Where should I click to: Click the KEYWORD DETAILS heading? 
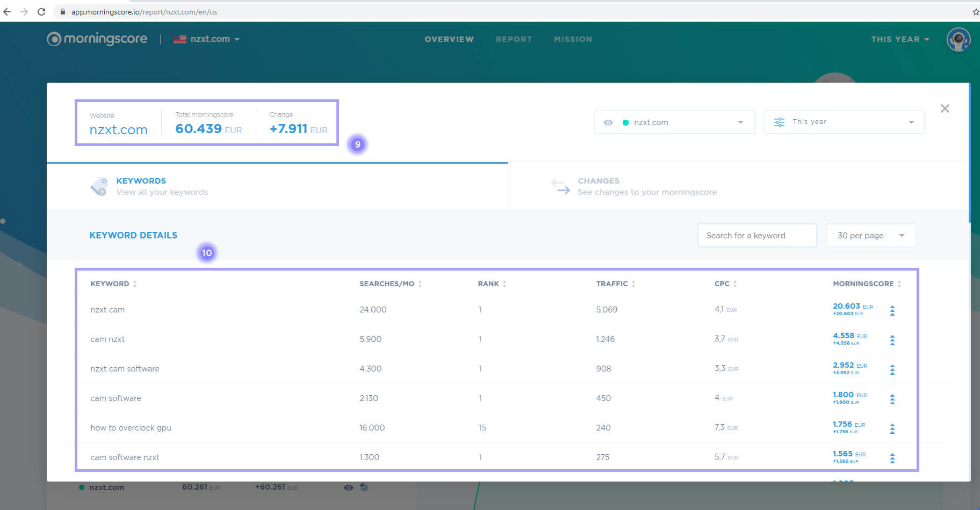(x=133, y=235)
